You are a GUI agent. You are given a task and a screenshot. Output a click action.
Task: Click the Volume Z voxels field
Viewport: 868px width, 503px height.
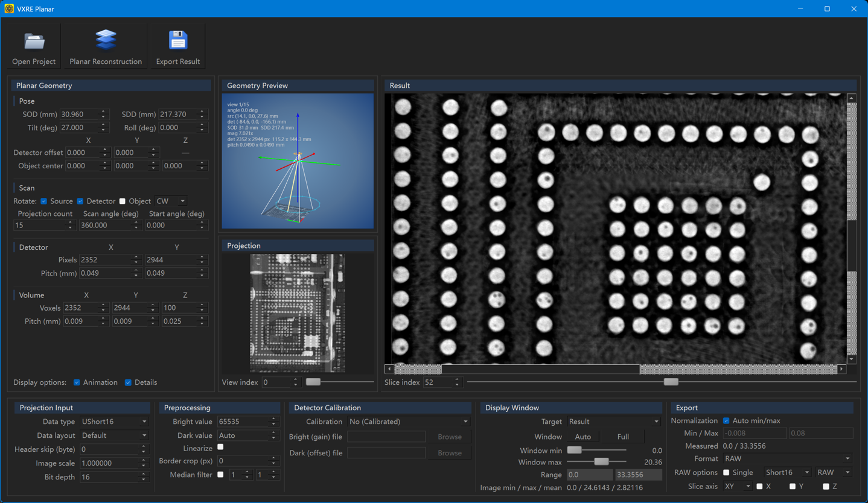tap(184, 308)
